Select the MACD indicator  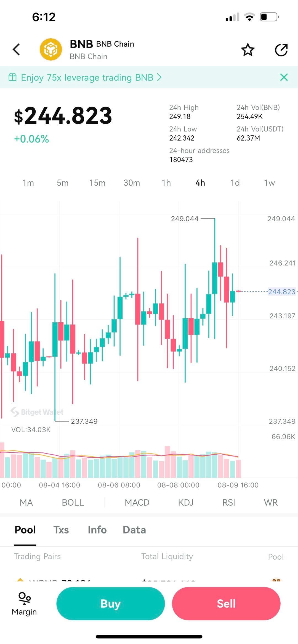(x=137, y=502)
